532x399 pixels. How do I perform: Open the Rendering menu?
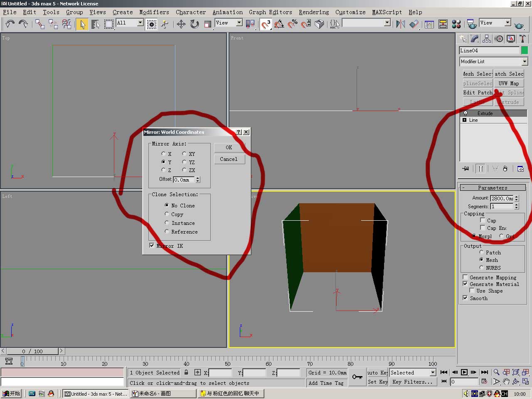[314, 12]
